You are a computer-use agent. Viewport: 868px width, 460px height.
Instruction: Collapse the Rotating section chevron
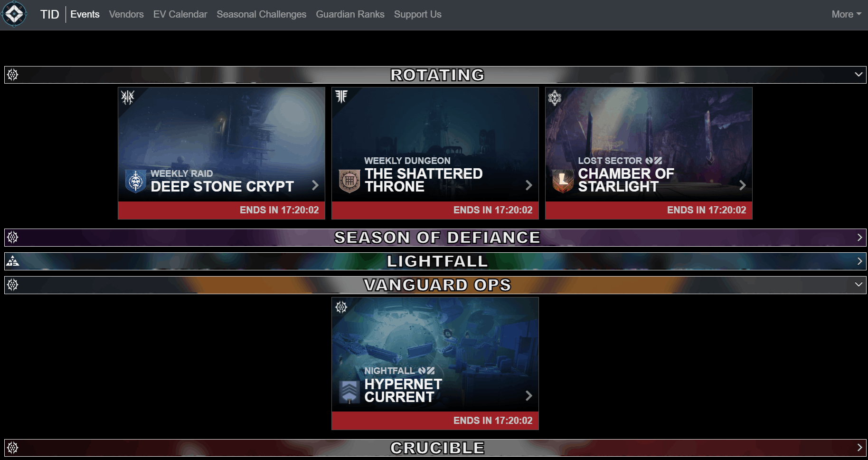859,75
